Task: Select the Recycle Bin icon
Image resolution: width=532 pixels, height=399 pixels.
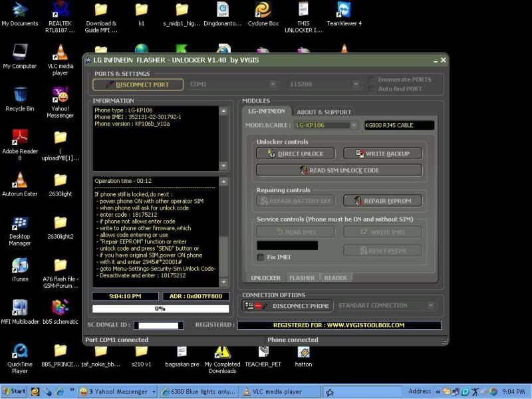Action: click(x=20, y=99)
